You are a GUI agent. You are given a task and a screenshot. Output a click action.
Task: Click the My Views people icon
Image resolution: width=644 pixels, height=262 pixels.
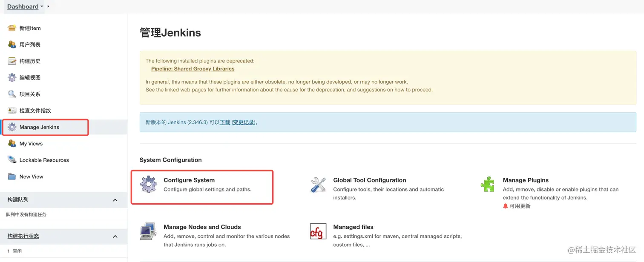click(12, 144)
